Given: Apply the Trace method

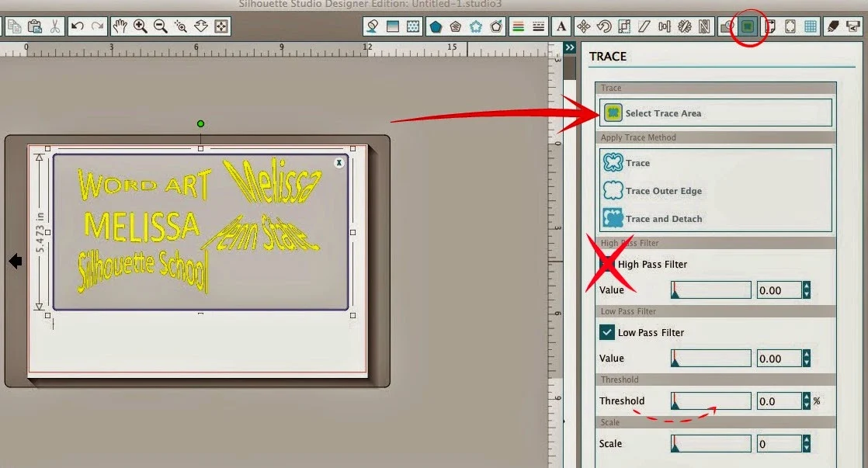Looking at the screenshot, I should [x=627, y=163].
